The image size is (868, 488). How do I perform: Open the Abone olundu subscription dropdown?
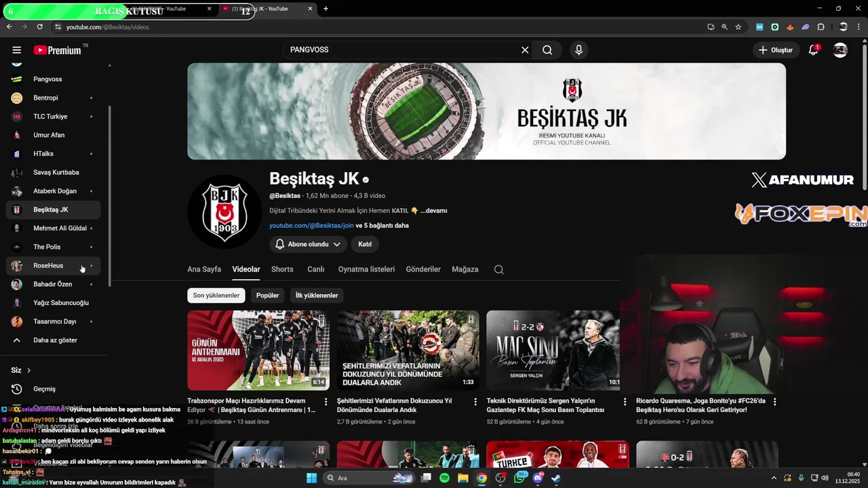308,245
